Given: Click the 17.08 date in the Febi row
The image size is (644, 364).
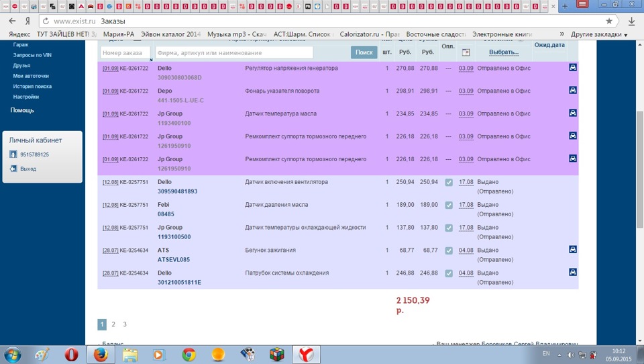Looking at the screenshot, I should coord(466,204).
